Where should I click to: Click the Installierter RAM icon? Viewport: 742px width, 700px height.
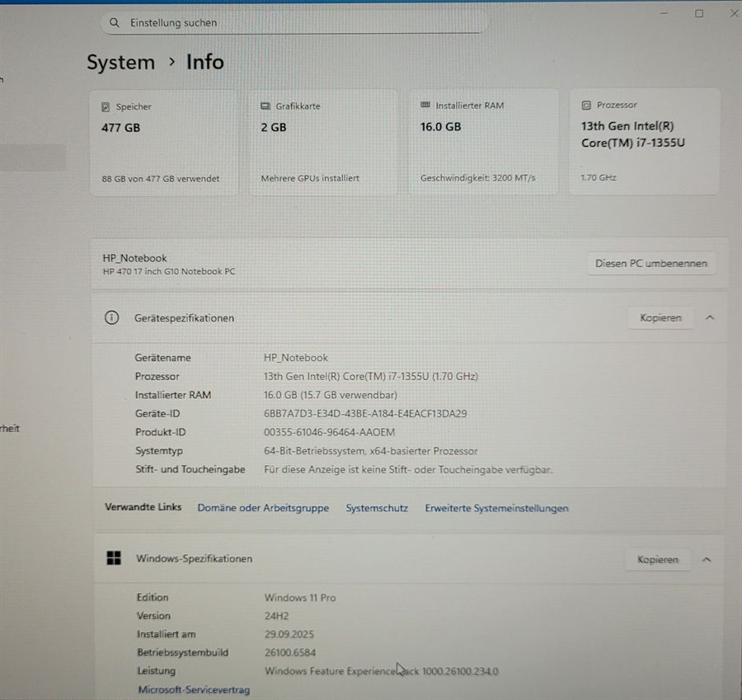pyautogui.click(x=425, y=105)
